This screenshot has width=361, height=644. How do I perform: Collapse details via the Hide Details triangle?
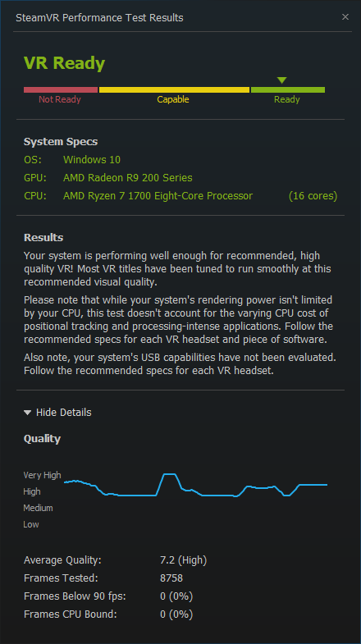coord(28,413)
